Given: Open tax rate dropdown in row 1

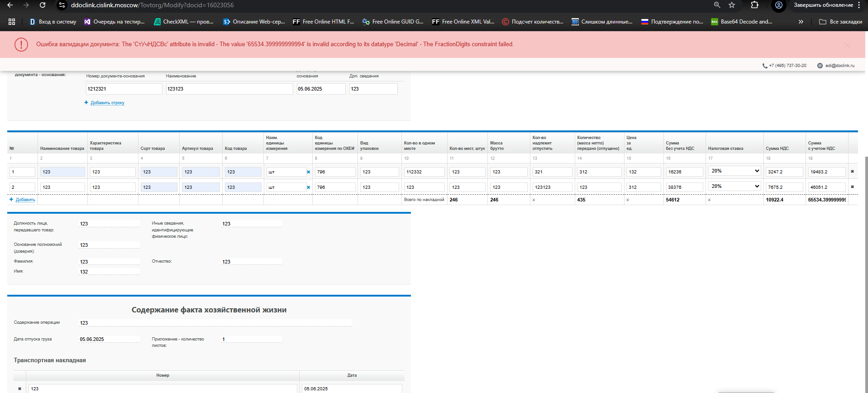Looking at the screenshot, I should (x=734, y=171).
